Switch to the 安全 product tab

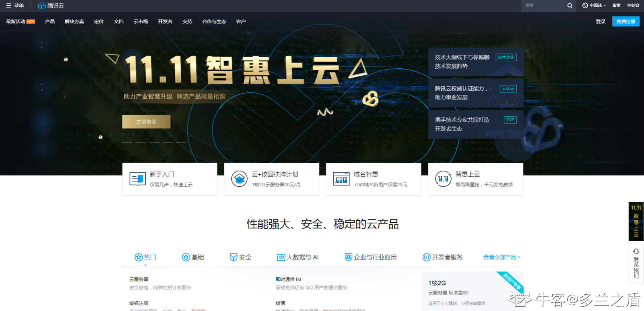pyautogui.click(x=240, y=257)
